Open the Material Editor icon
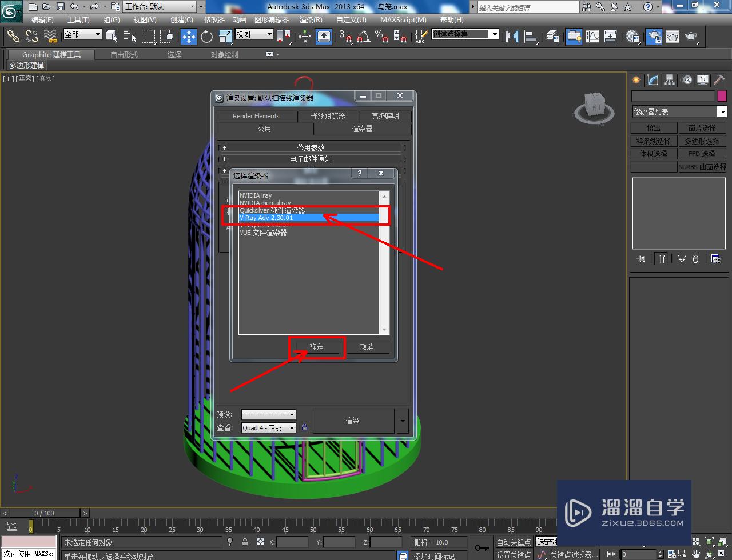The width and height of the screenshot is (732, 560). 632,37
